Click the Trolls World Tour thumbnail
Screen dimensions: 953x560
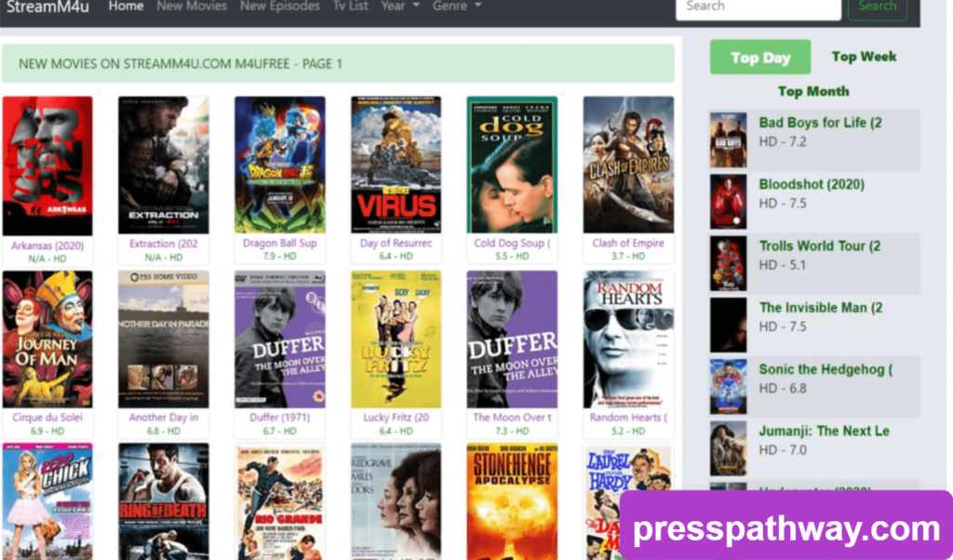pos(728,263)
